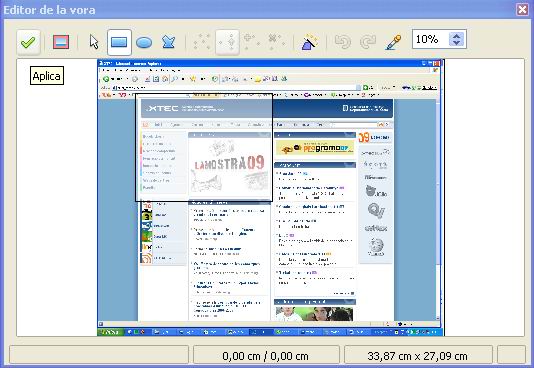
Task: Increase tolerance with spinner up arrow
Action: (x=457, y=35)
